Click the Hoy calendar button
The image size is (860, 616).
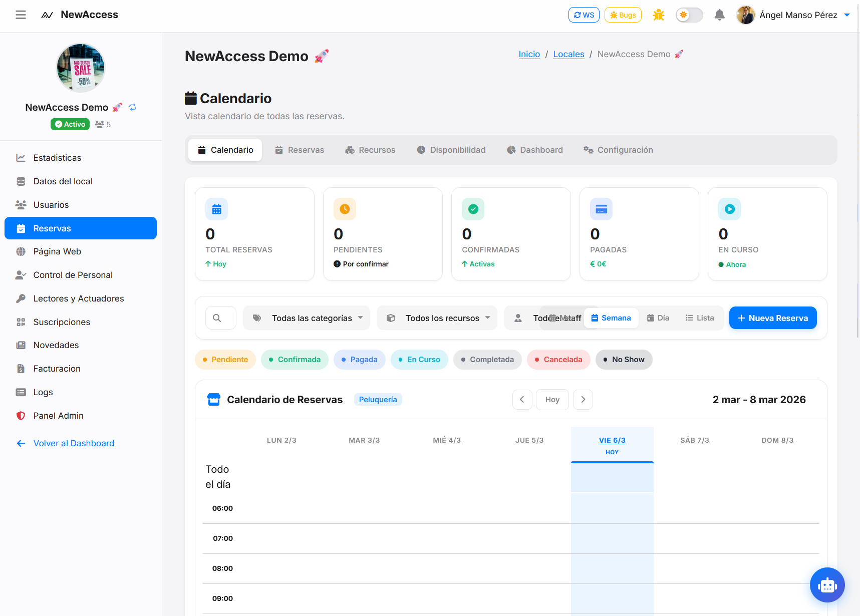point(552,400)
